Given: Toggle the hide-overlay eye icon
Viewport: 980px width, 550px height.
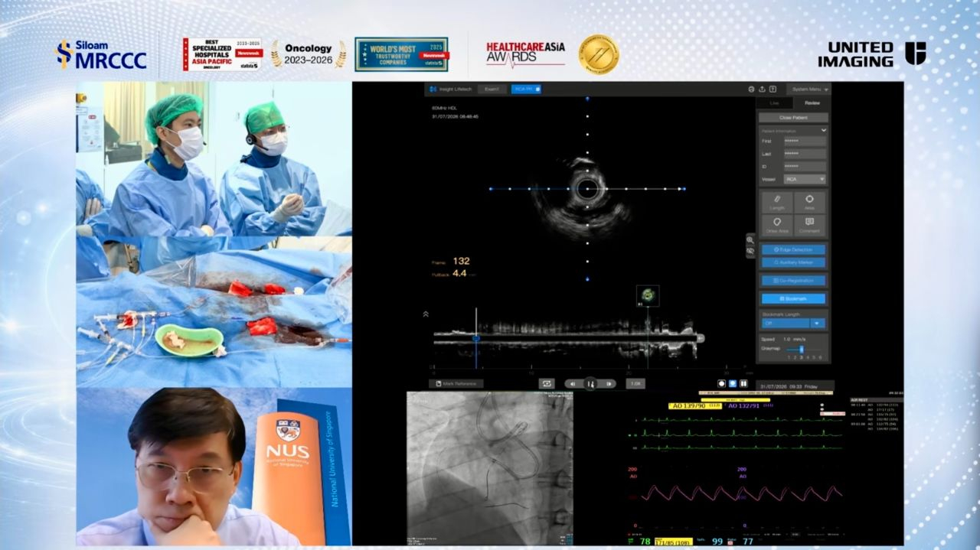Looking at the screenshot, I should [750, 250].
